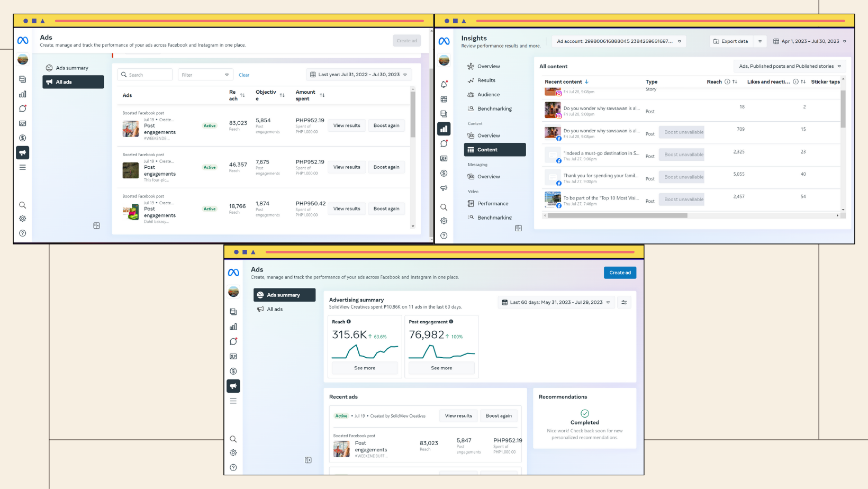Viewport: 868px width, 489px height.
Task: Click the magnifier icon in the All ads list window sidebar
Action: tap(22, 205)
